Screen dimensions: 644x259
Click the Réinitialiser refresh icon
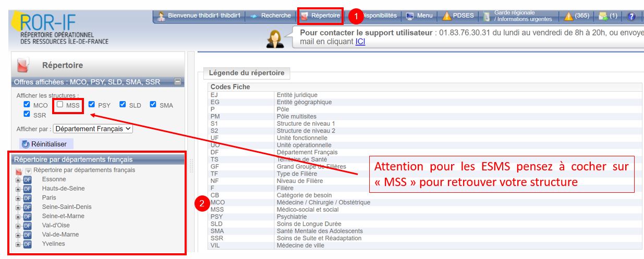25,144
